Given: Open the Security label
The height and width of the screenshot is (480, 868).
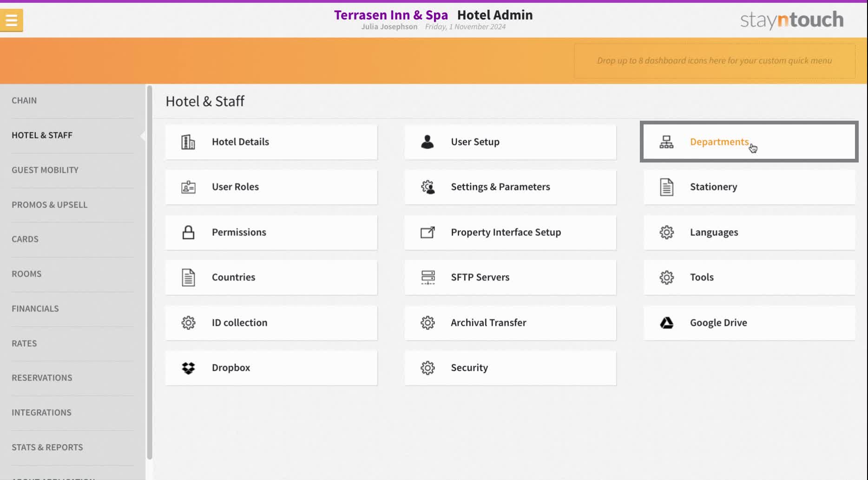Looking at the screenshot, I should point(469,368).
